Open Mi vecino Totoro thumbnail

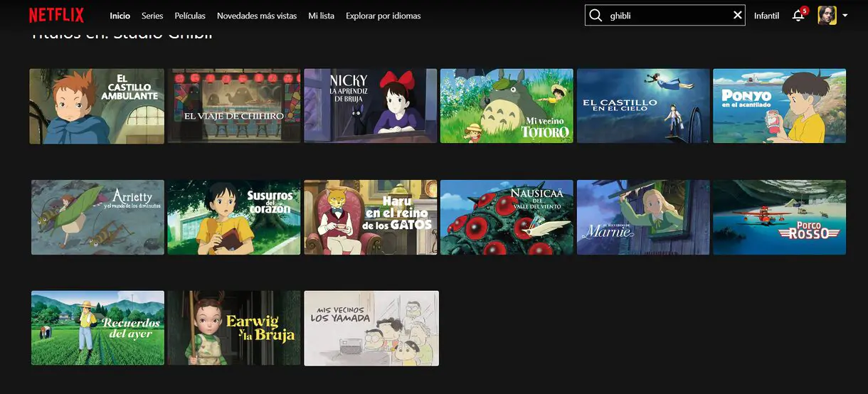(x=507, y=106)
